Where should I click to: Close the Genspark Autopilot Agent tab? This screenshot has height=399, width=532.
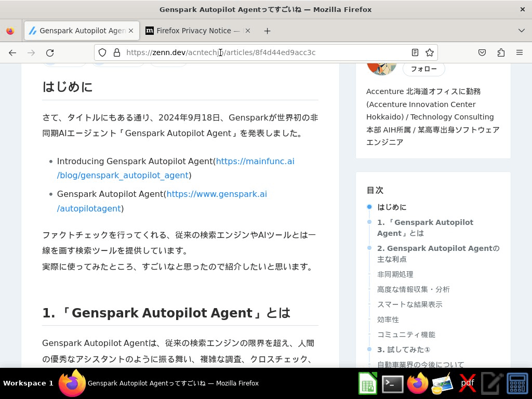click(131, 31)
